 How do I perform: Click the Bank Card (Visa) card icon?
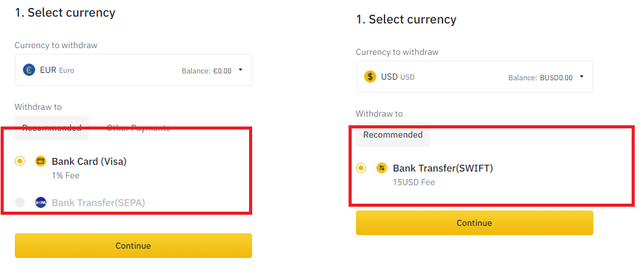tap(41, 162)
